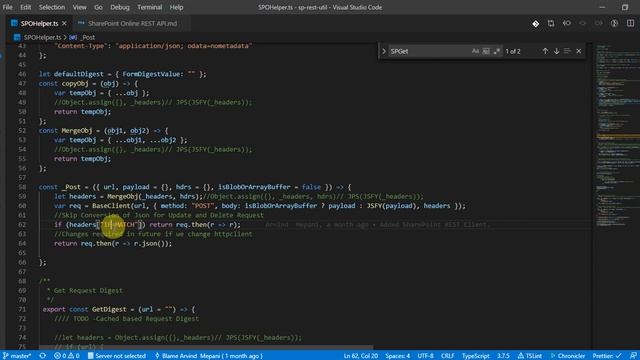Select encoding UTF-8 in status bar
The image size is (640, 360).
[x=425, y=356]
